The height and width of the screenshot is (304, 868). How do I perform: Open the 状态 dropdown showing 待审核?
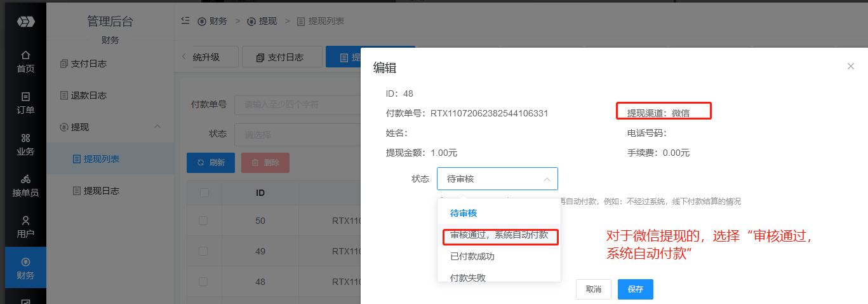[x=497, y=179]
